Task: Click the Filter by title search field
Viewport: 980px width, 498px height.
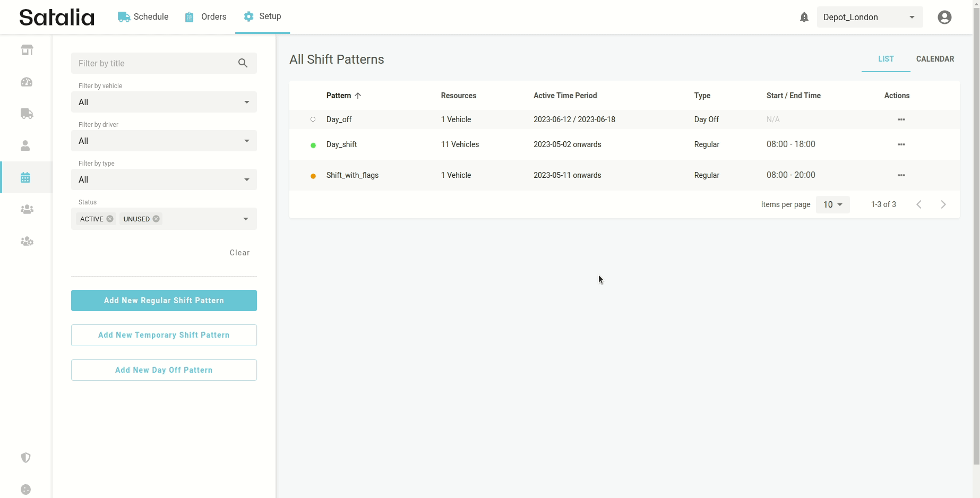Action: pyautogui.click(x=154, y=63)
